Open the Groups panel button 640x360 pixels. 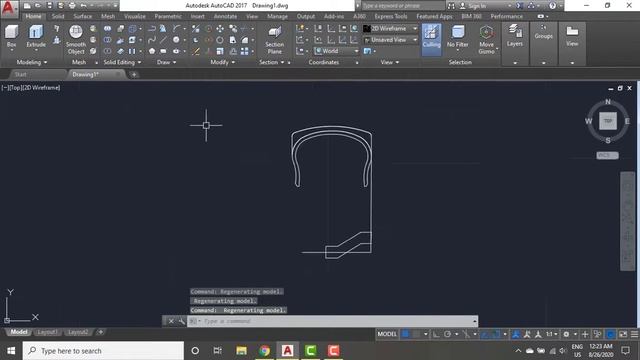pos(543,32)
